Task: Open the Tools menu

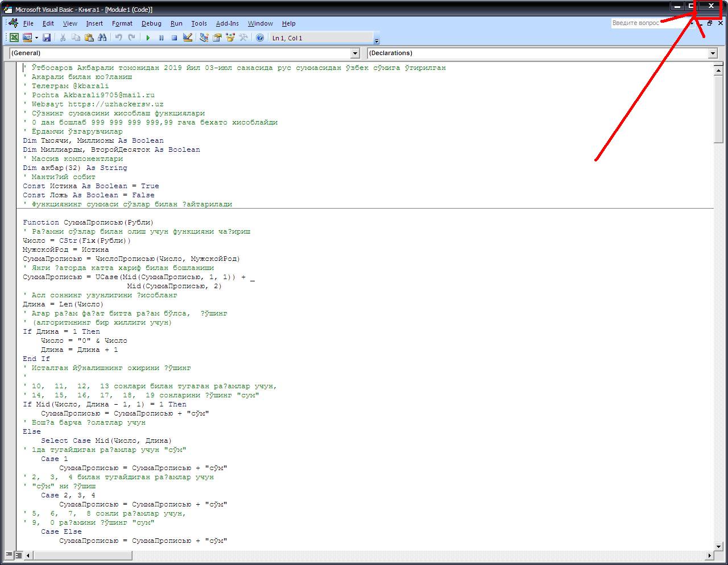Action: tap(199, 23)
